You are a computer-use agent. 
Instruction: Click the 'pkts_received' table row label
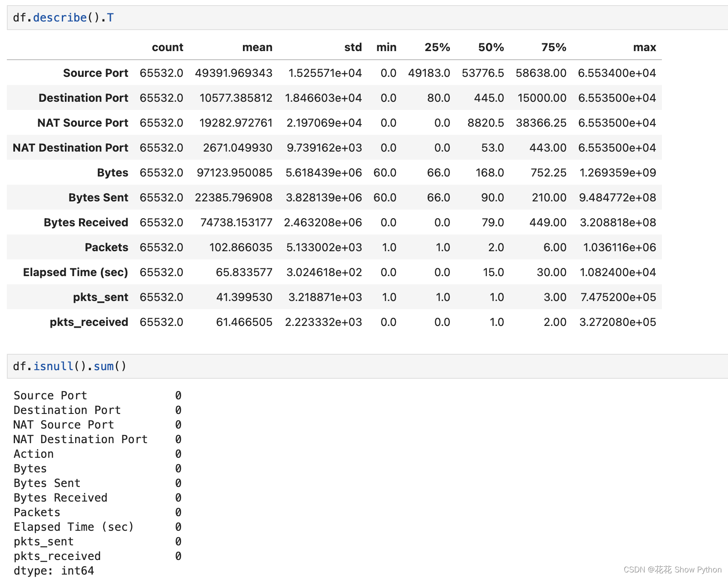tap(89, 322)
